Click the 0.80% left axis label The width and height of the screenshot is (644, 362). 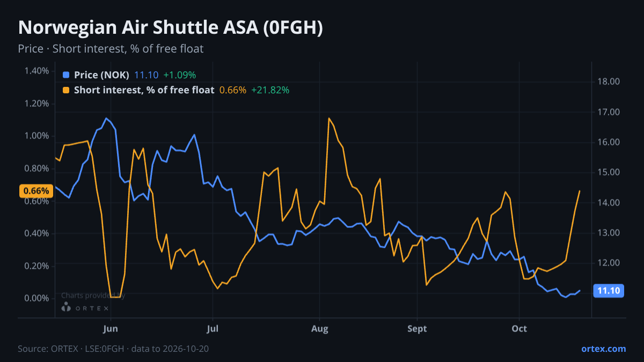point(36,168)
